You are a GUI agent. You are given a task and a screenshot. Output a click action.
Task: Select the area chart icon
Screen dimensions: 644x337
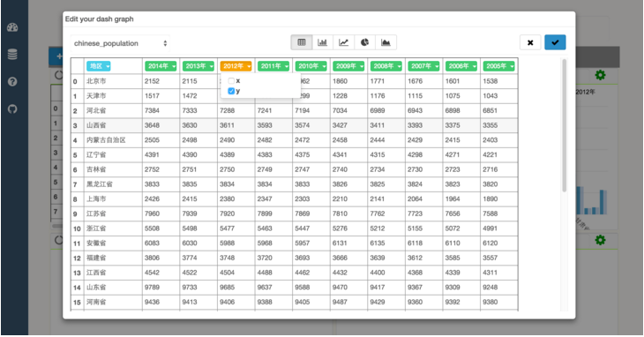coord(386,42)
